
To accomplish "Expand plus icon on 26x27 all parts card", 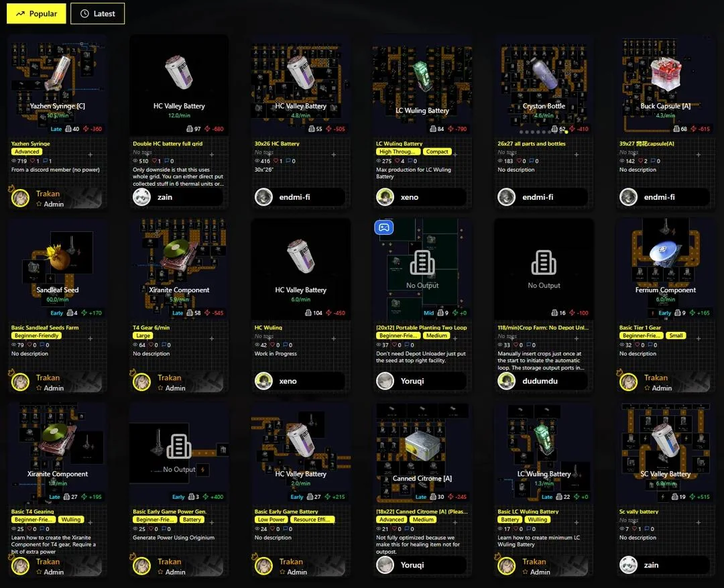I will tap(577, 154).
